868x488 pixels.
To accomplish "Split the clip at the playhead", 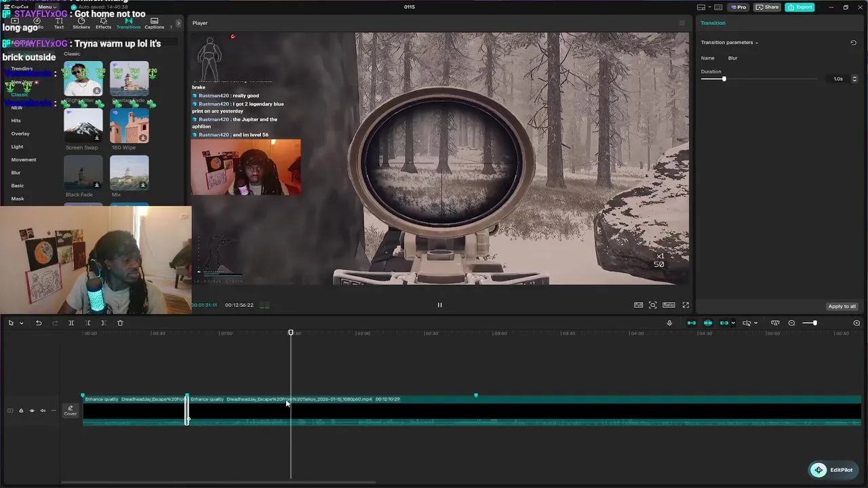I will tap(71, 323).
